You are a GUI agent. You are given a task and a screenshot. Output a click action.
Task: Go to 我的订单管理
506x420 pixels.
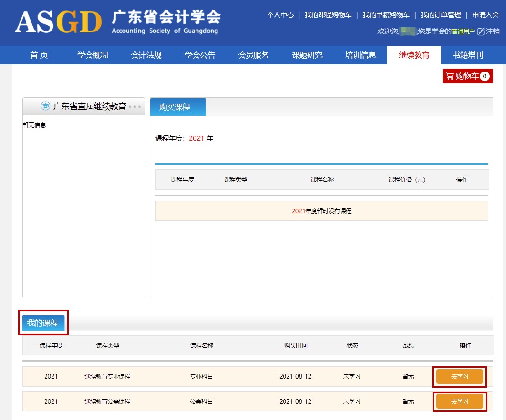[441, 15]
